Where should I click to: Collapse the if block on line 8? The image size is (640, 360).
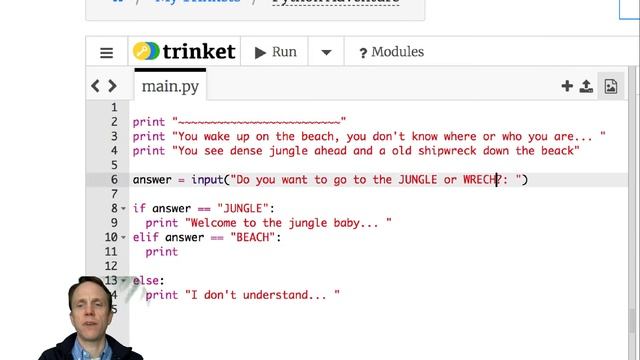tap(123, 209)
